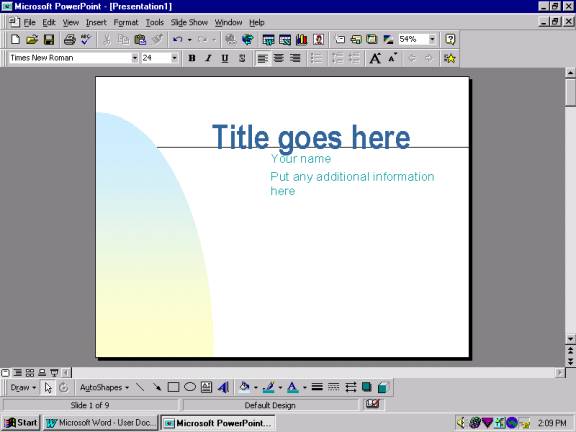Open the Undo history dropdown arrow
This screenshot has height=432, width=576.
(x=190, y=39)
